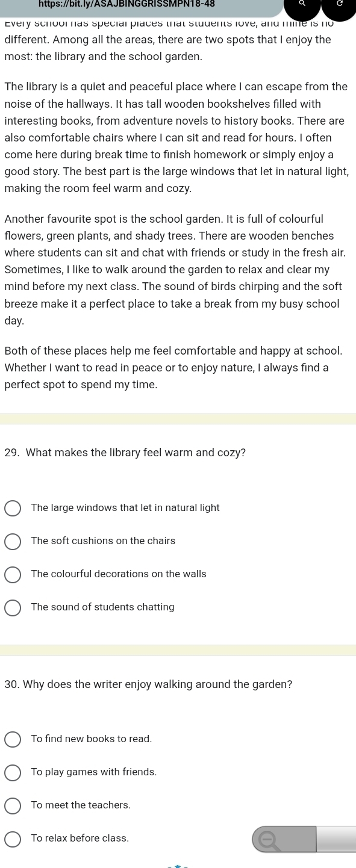Click question 29 heading text

(x=125, y=453)
